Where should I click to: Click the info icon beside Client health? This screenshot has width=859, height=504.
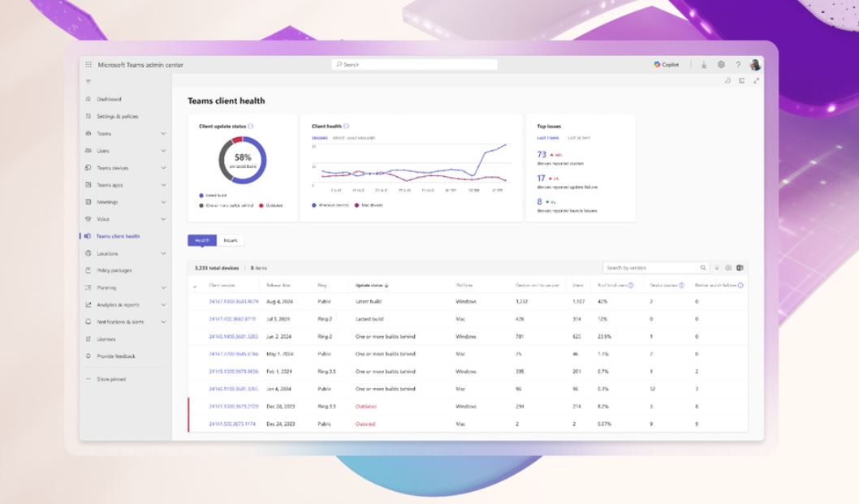pos(346,126)
